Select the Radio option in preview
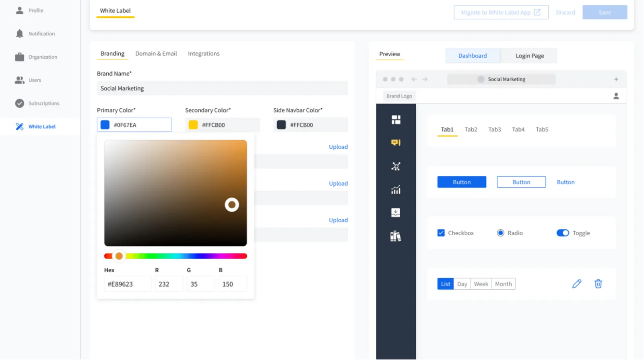 click(x=500, y=233)
